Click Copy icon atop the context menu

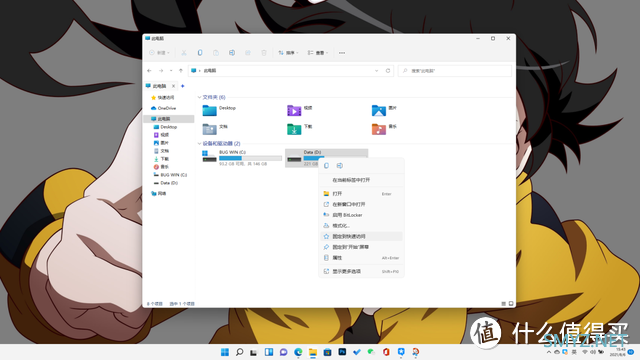point(327,166)
